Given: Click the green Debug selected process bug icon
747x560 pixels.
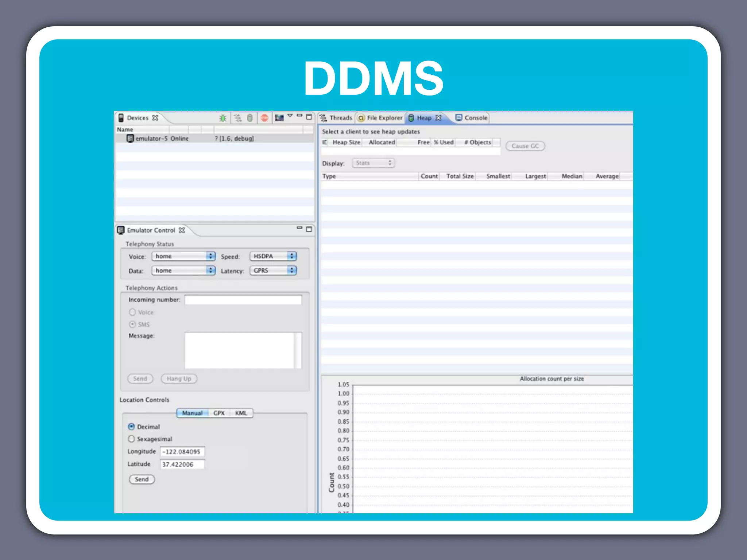Looking at the screenshot, I should (222, 118).
